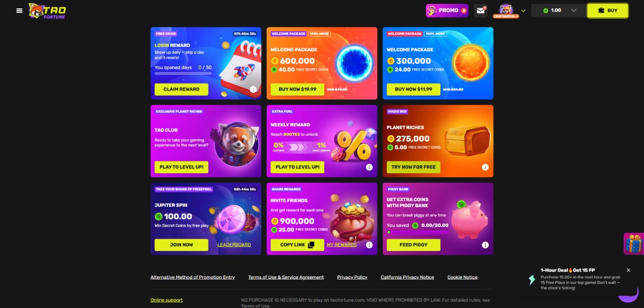
Task: Claim the daily login reward
Action: (x=182, y=89)
